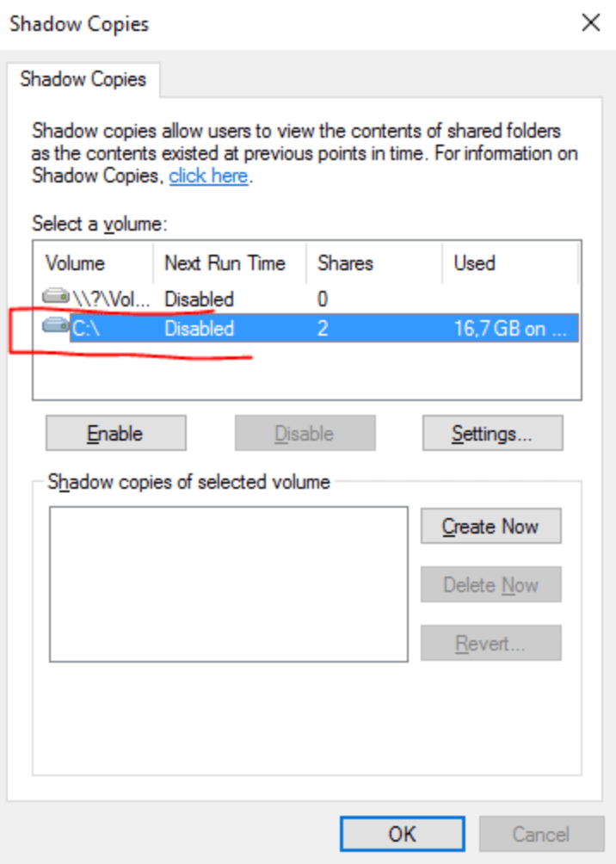Click the Revert... button
The image size is (616, 864).
(x=490, y=644)
